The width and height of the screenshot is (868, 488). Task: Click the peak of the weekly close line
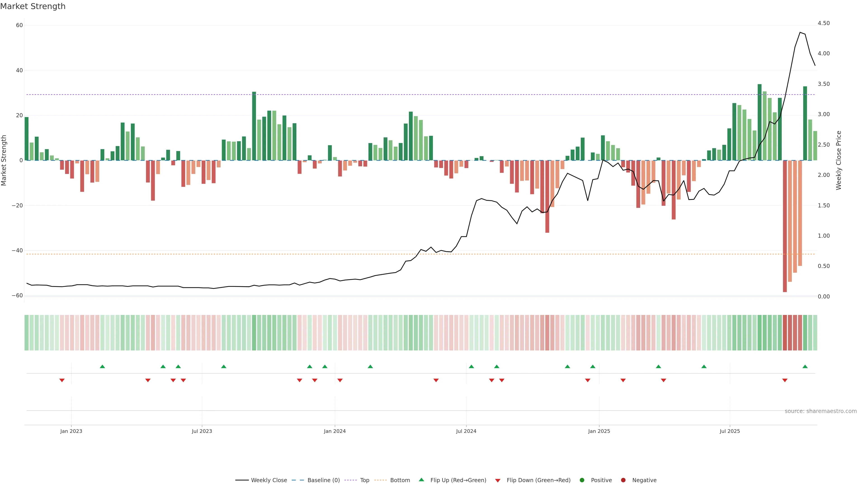coord(800,32)
